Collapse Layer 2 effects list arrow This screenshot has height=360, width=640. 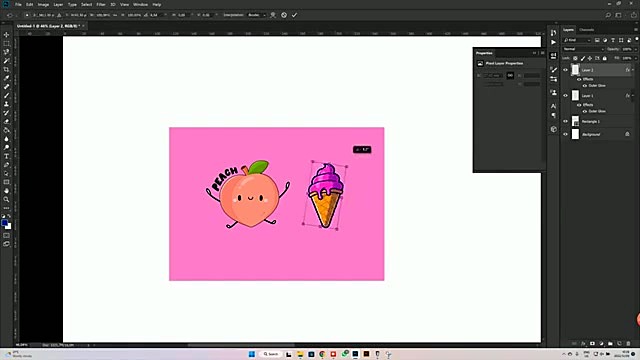coord(633,70)
